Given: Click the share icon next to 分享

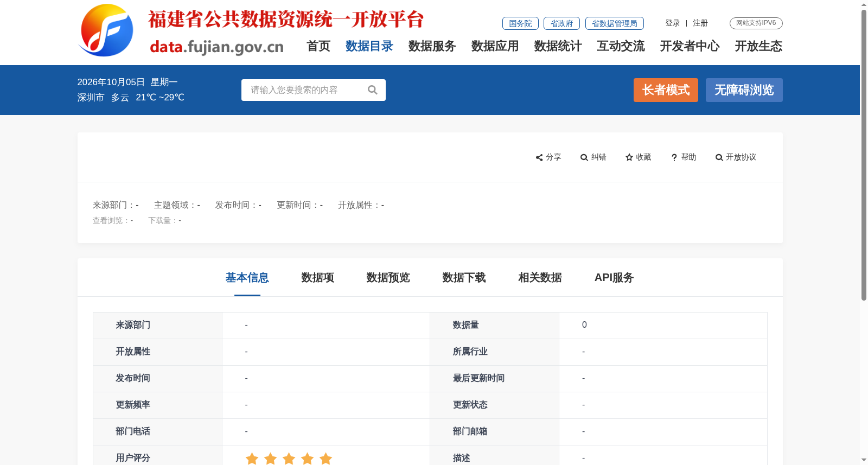Looking at the screenshot, I should click(539, 157).
